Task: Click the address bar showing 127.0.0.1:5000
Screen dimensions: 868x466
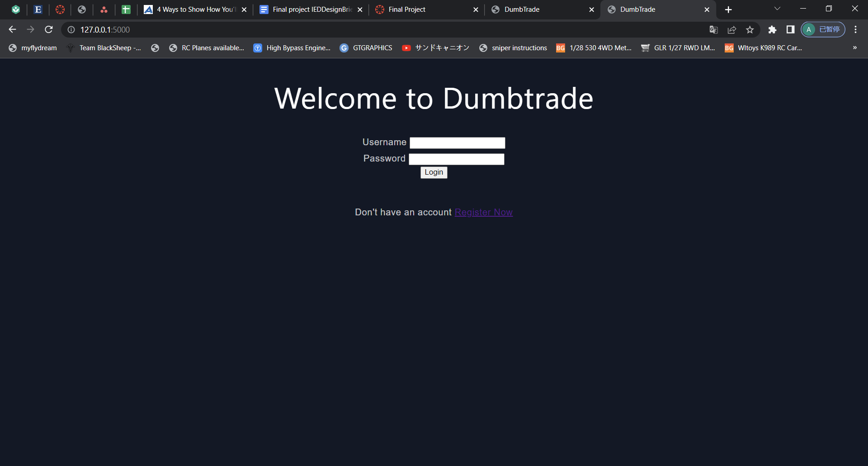Action: pos(384,29)
